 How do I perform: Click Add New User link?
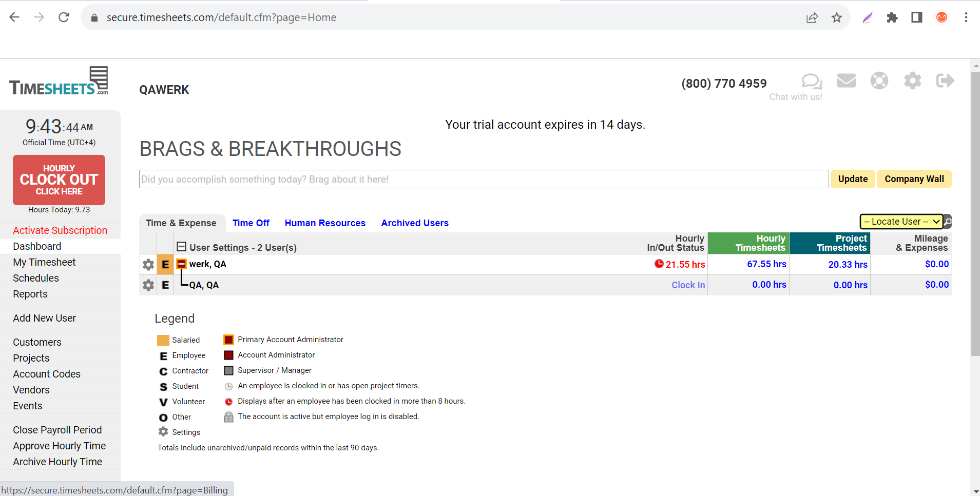pos(45,318)
